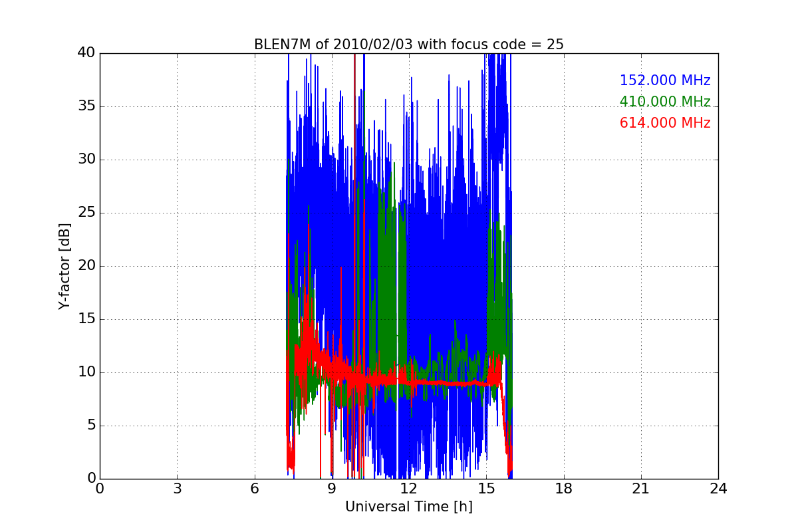Image resolution: width=798 pixels, height=532 pixels.
Task: Click x-axis tick label '24'
Action: [x=718, y=489]
